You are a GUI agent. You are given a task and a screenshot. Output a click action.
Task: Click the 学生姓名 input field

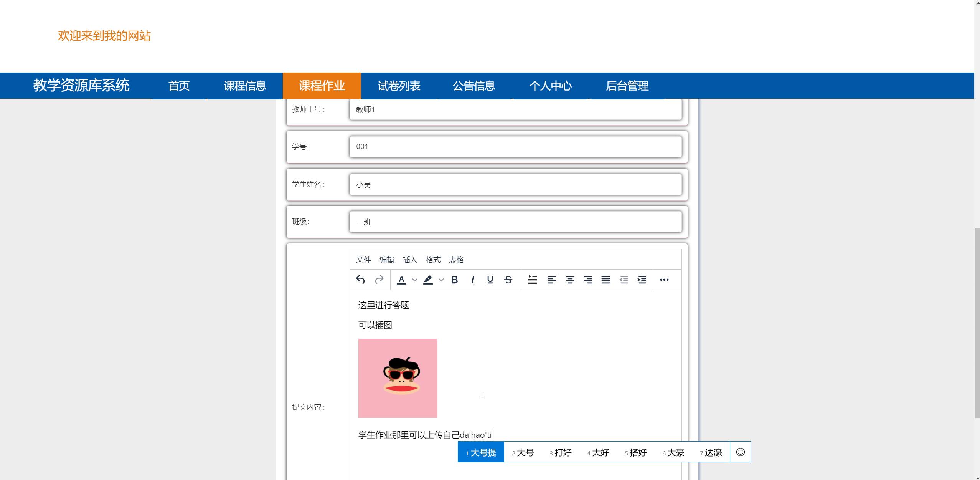click(x=515, y=184)
